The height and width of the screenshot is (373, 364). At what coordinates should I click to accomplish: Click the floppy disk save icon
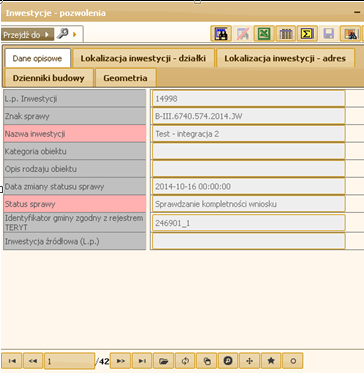[x=329, y=34]
